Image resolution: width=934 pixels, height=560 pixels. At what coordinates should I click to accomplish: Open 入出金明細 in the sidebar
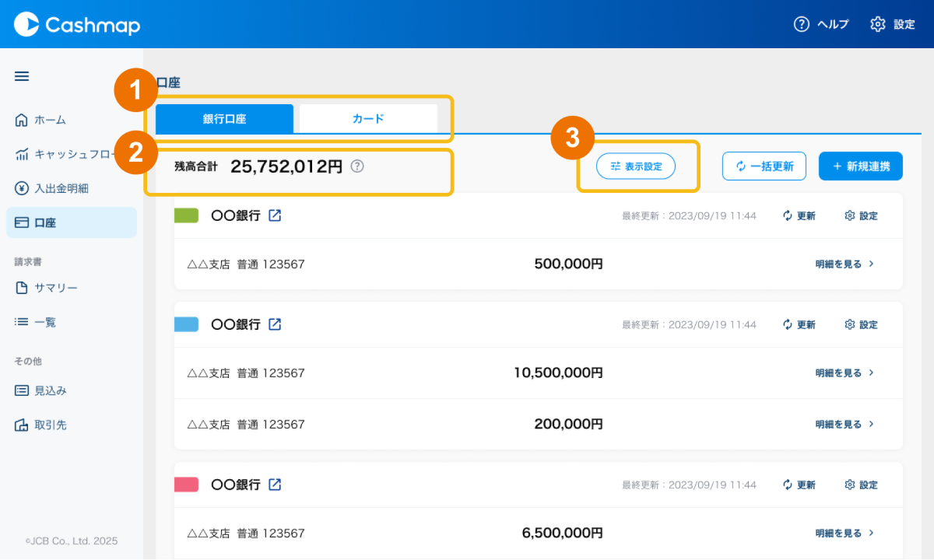click(x=61, y=188)
